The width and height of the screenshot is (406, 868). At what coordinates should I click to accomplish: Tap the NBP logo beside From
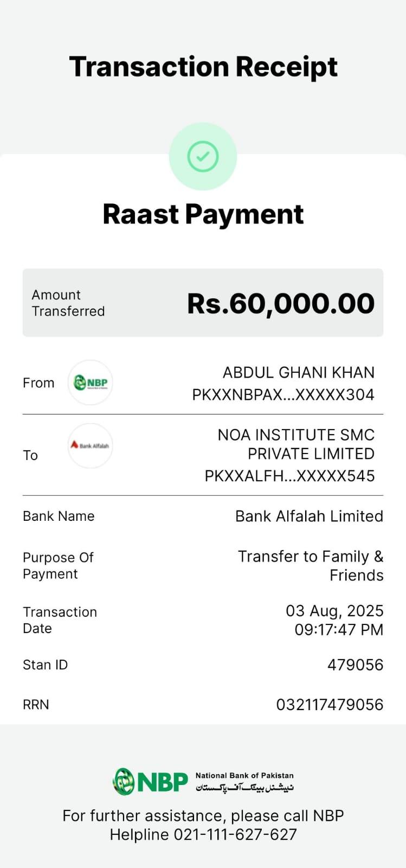90,382
